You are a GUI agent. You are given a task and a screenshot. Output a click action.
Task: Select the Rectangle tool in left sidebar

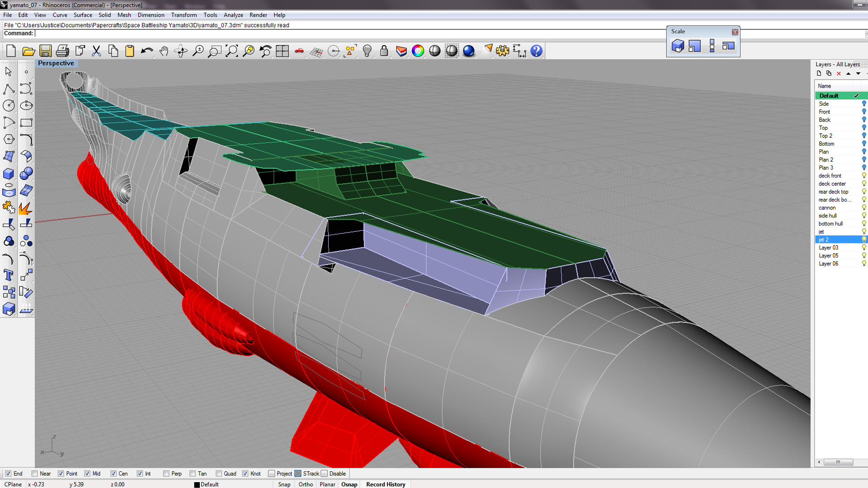[26, 122]
